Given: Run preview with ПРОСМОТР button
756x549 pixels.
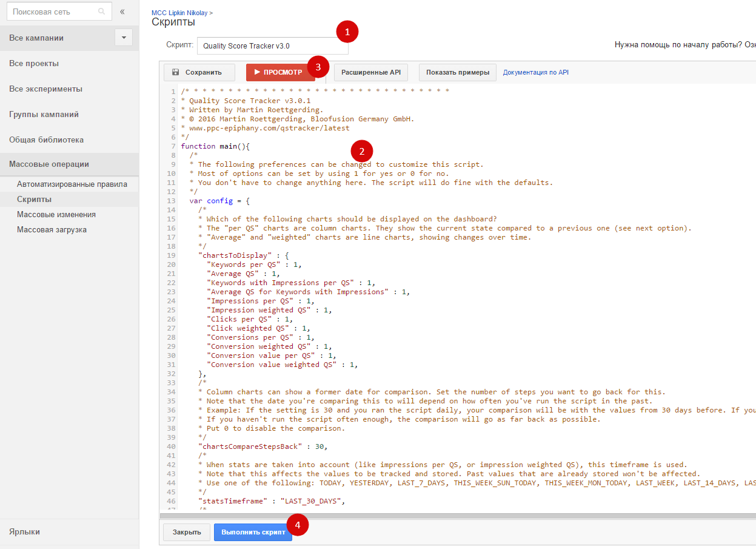Looking at the screenshot, I should pos(279,72).
